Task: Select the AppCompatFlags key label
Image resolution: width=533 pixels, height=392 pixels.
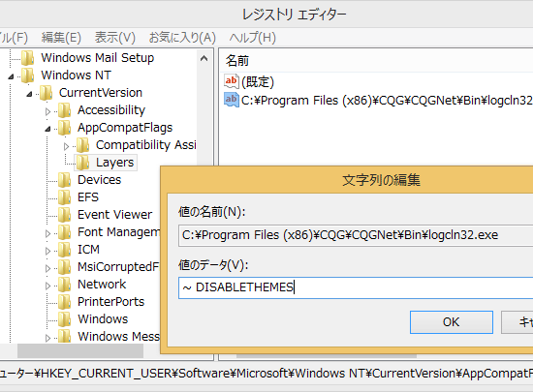Action: point(125,128)
